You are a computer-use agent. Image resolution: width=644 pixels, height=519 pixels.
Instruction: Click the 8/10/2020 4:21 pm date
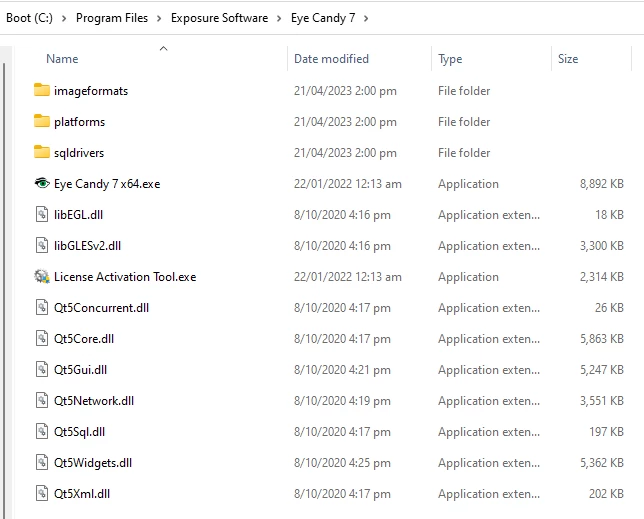click(x=342, y=370)
